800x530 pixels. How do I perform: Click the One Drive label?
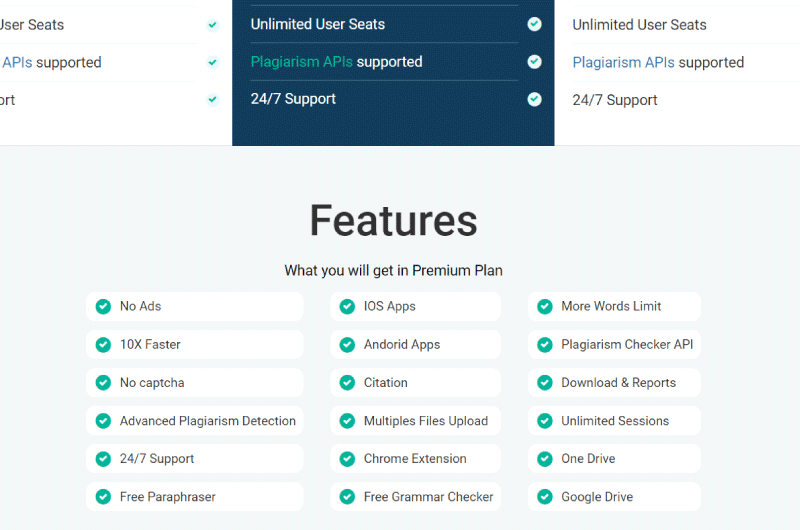(588, 459)
